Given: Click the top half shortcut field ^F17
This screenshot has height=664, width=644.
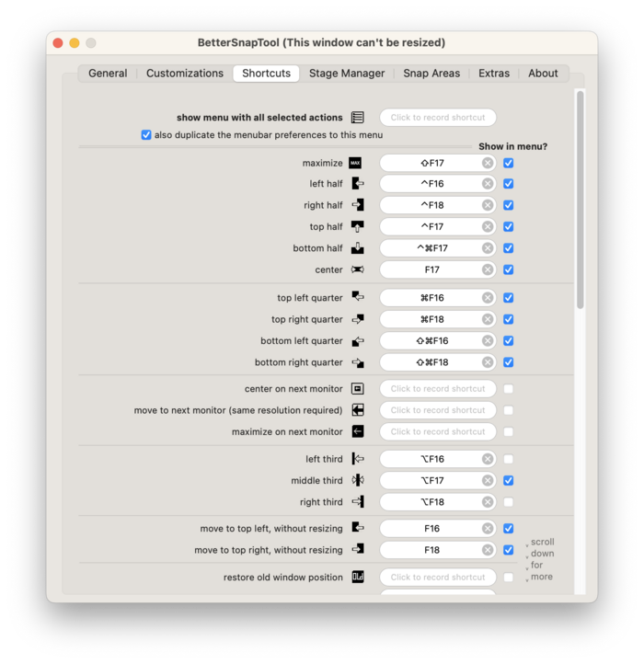Looking at the screenshot, I should tap(438, 226).
